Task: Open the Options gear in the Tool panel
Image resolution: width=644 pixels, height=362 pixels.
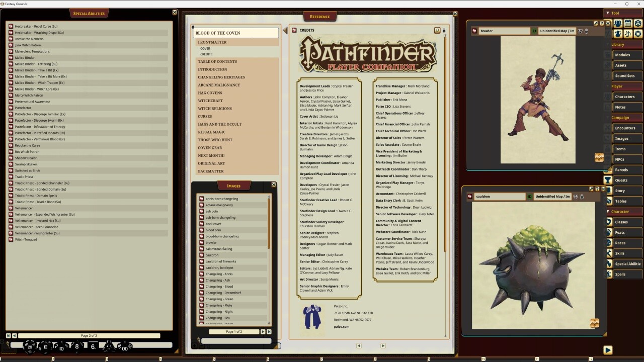Action: 638,34
